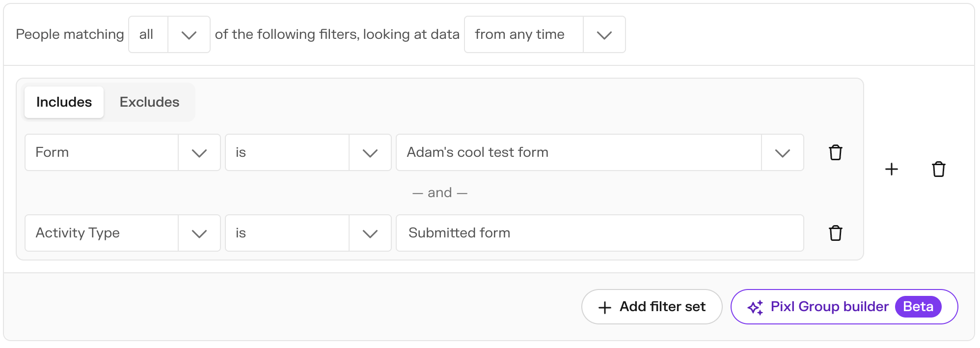Open the 'is' operator dropdown for Activity Type
Image resolution: width=980 pixels, height=348 pixels.
(308, 233)
